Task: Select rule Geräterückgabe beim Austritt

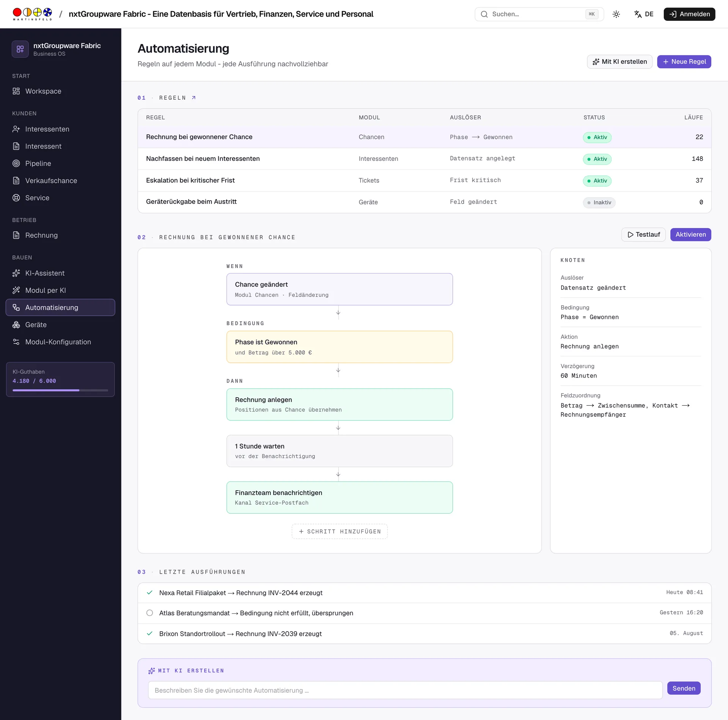Action: click(x=424, y=202)
